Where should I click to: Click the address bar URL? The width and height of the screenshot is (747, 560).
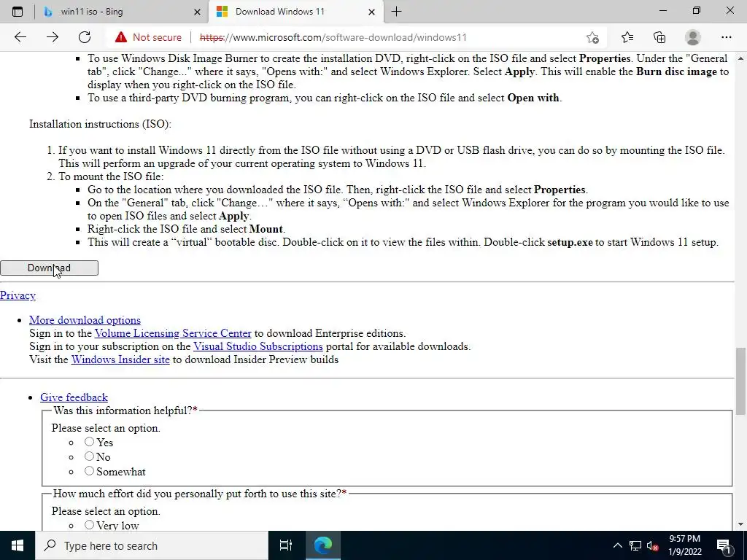[x=333, y=37]
